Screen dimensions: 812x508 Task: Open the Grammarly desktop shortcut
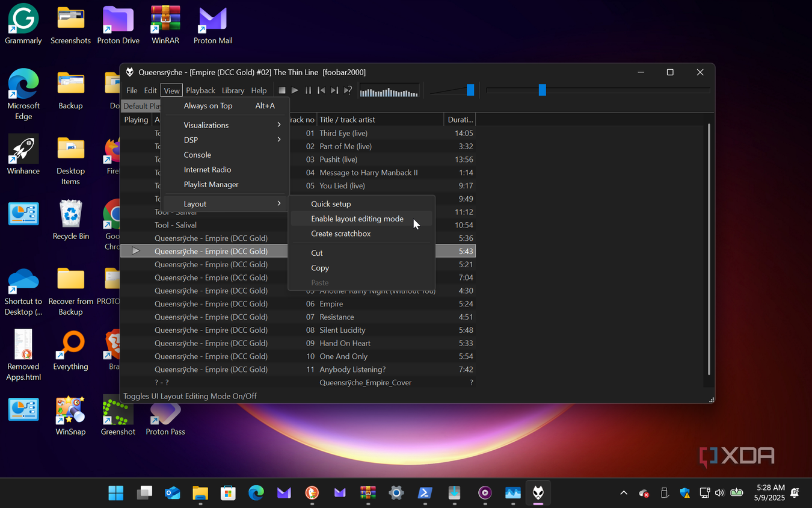pyautogui.click(x=23, y=25)
